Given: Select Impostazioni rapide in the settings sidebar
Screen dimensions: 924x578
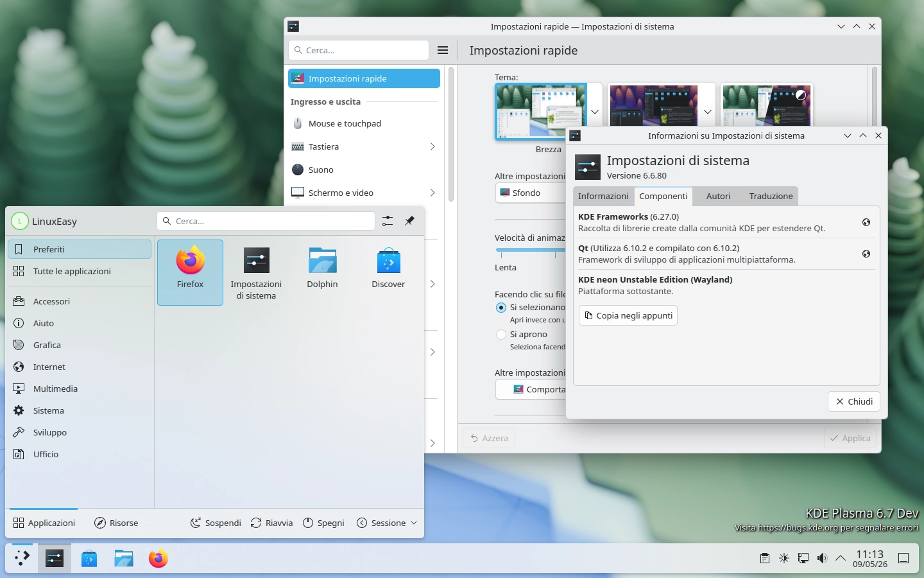Looking at the screenshot, I should tap(364, 78).
